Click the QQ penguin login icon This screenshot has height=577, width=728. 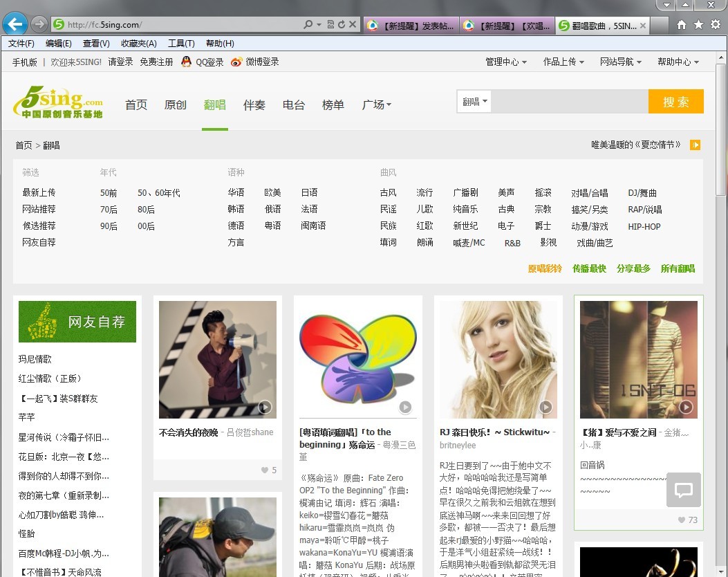(x=186, y=62)
